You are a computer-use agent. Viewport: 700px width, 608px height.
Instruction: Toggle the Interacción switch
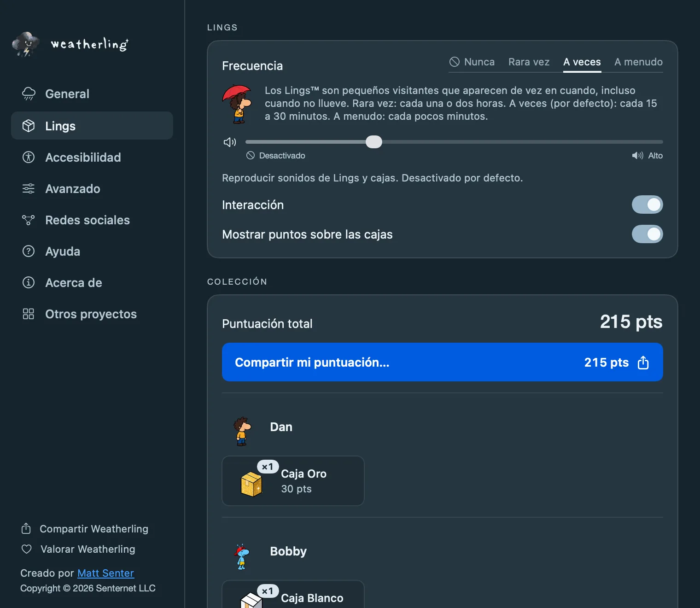click(x=647, y=205)
